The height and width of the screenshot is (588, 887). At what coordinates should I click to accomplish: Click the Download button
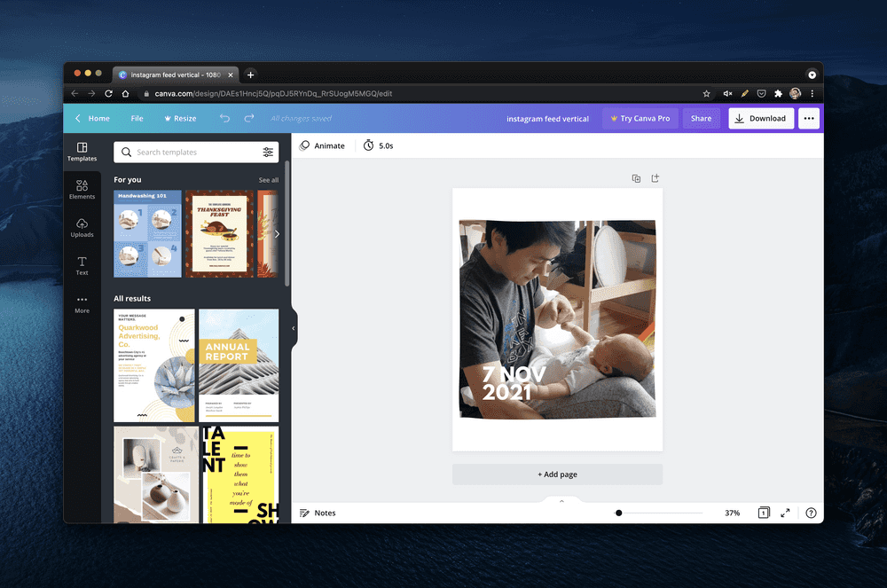(x=761, y=118)
